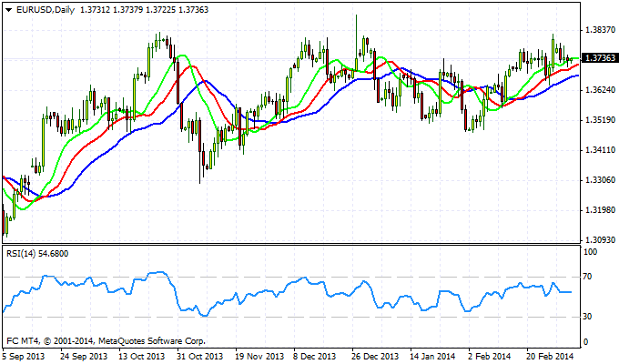This screenshot has height=364, width=619.
Task: Click the RSI scale value 0
Action: 586,342
